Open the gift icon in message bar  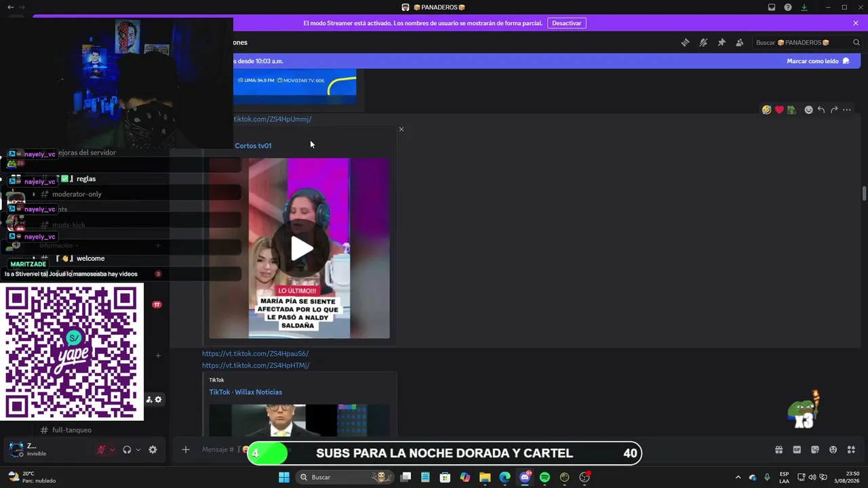click(x=779, y=449)
